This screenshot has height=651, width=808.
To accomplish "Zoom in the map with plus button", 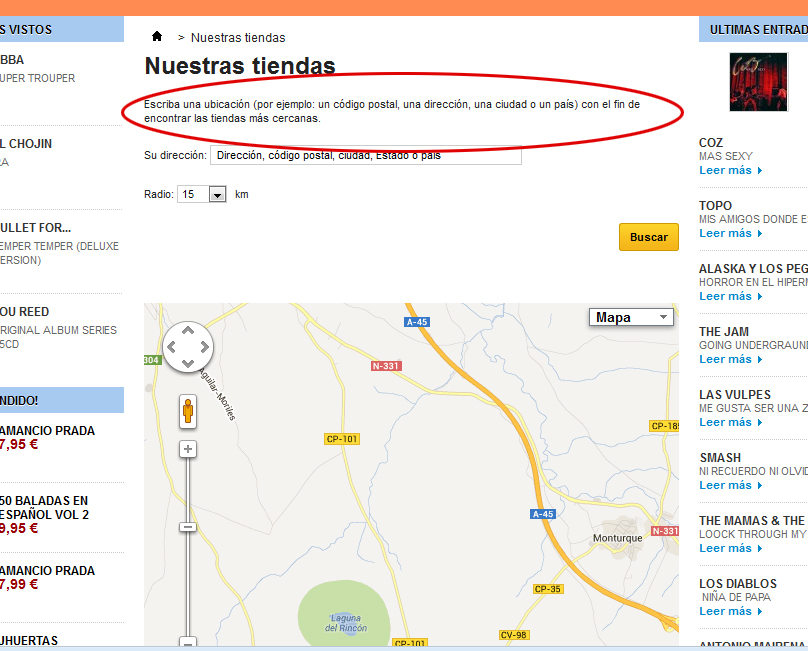I will click(188, 449).
